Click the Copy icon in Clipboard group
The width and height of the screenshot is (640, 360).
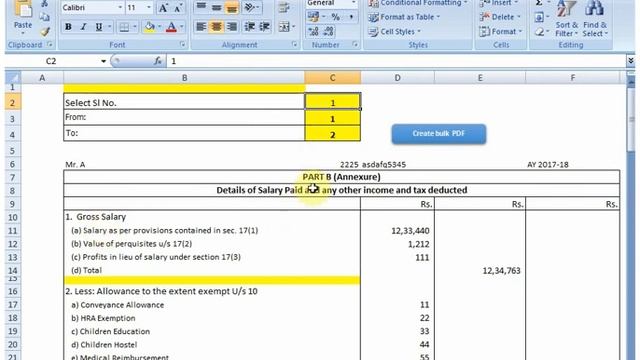tap(45, 17)
